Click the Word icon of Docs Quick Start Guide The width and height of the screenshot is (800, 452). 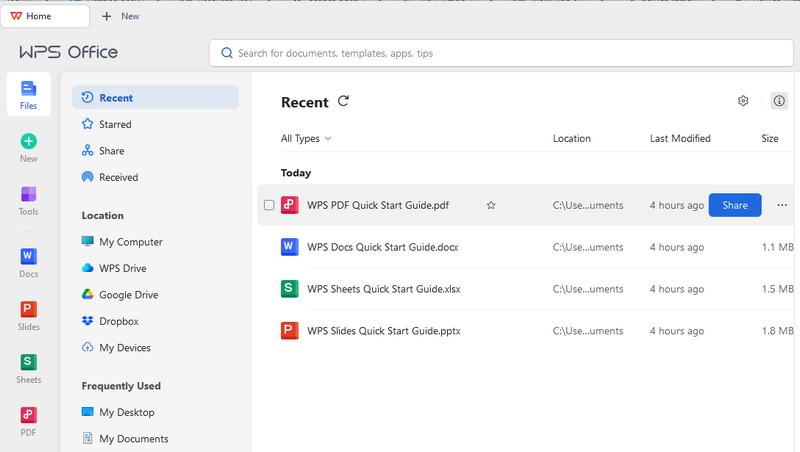pos(289,247)
